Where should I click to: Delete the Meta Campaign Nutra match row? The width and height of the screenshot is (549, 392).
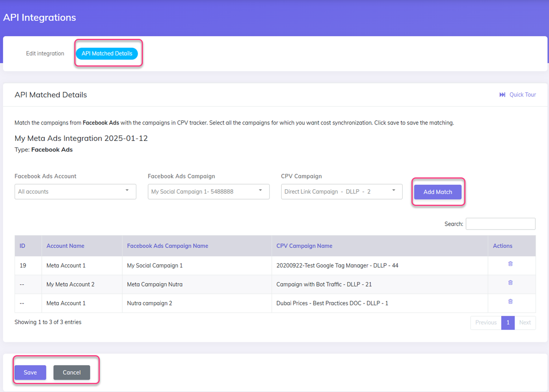tap(510, 282)
